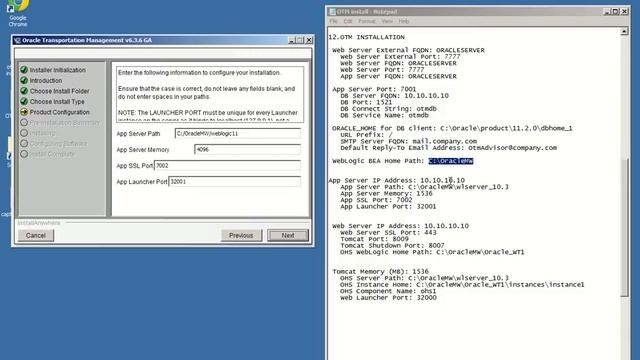Click Cancel in the installer
Screen dimensions: 640x360
click(36, 236)
